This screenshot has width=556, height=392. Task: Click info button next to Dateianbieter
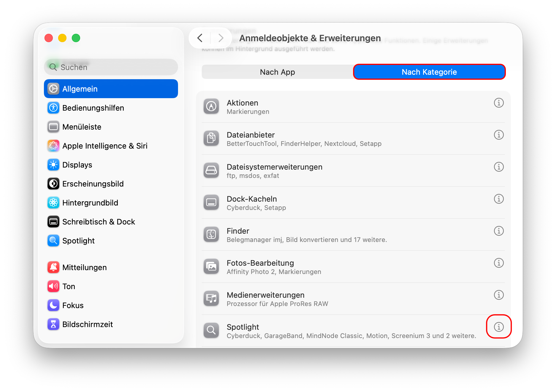498,135
